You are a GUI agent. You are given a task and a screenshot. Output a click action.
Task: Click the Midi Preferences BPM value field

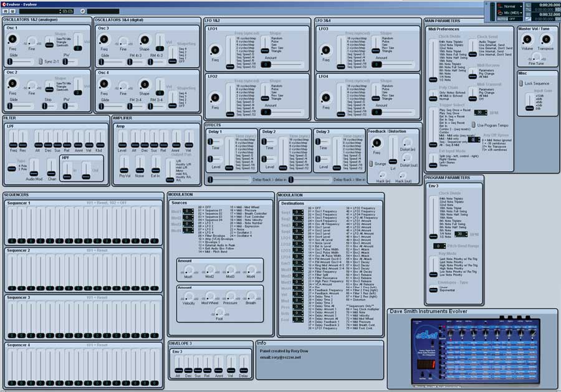(481, 112)
